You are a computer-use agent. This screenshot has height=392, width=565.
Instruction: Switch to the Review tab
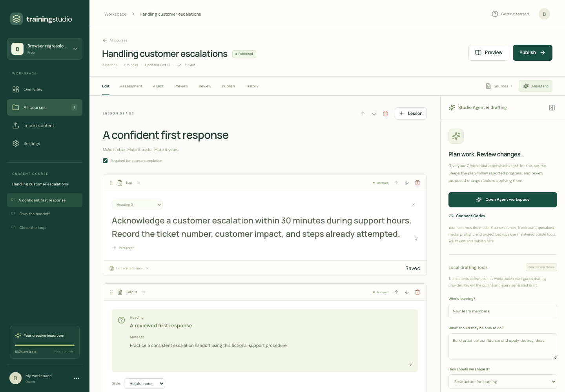[205, 86]
